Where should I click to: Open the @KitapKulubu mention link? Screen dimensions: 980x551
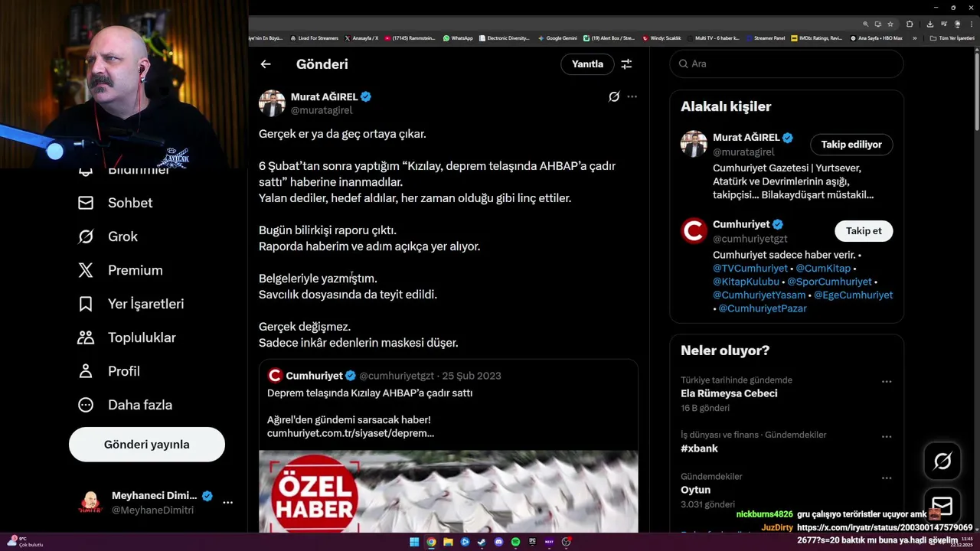[x=746, y=282]
